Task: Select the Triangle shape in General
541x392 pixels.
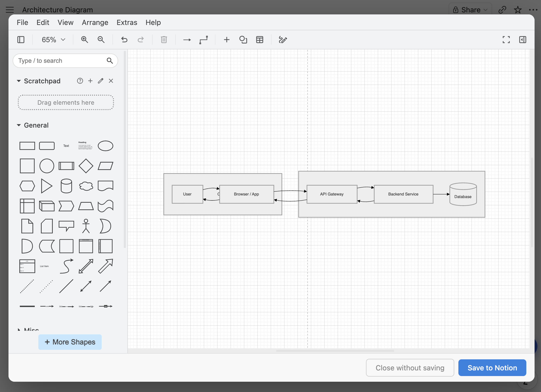Action: [47, 186]
